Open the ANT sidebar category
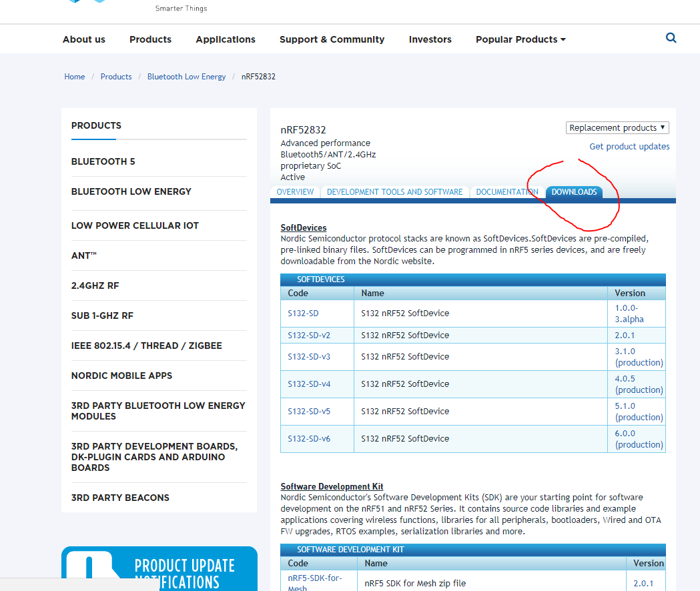The width and height of the screenshot is (700, 591). click(x=84, y=255)
